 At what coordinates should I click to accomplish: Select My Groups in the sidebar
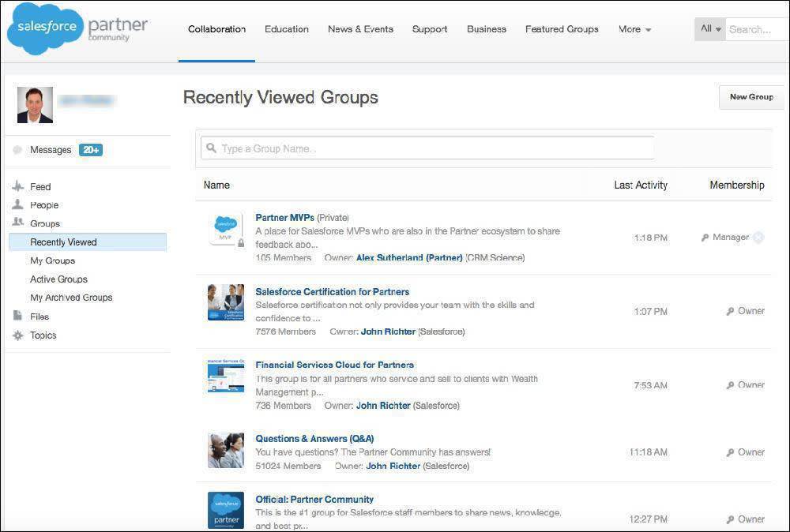tap(52, 260)
